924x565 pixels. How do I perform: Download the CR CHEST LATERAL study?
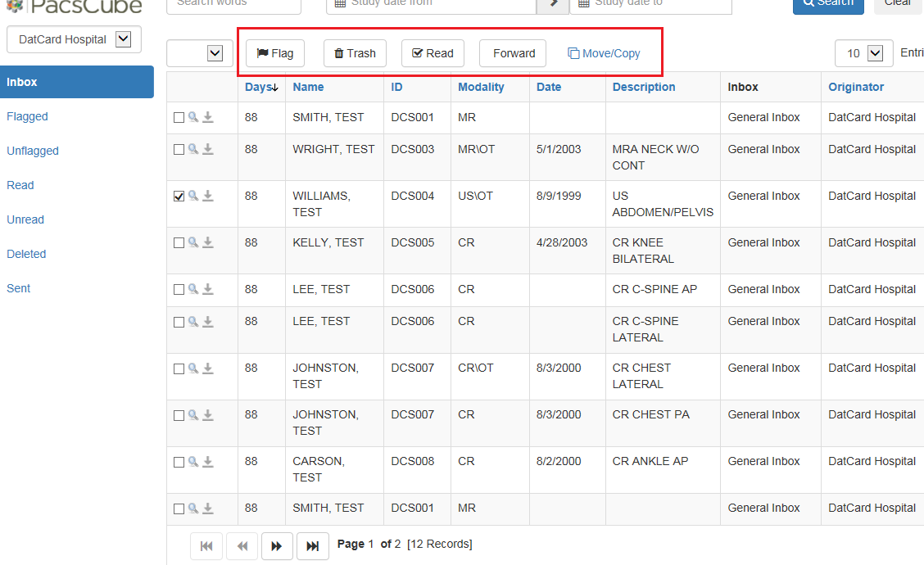tap(208, 368)
